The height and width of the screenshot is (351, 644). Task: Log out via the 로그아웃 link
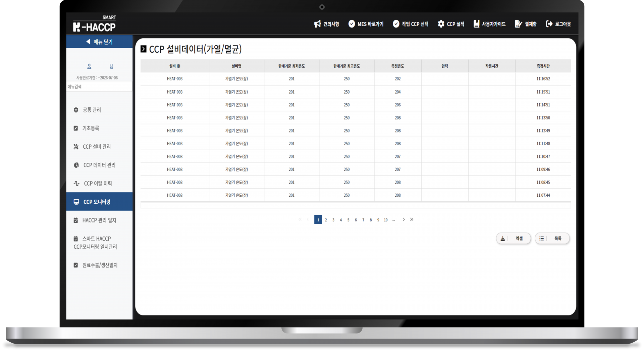pos(558,24)
